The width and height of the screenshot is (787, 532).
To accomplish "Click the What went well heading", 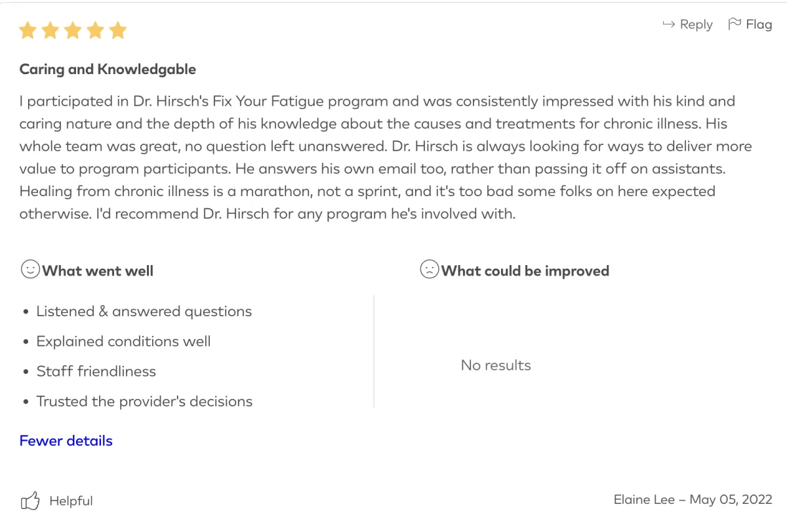I will click(x=98, y=271).
